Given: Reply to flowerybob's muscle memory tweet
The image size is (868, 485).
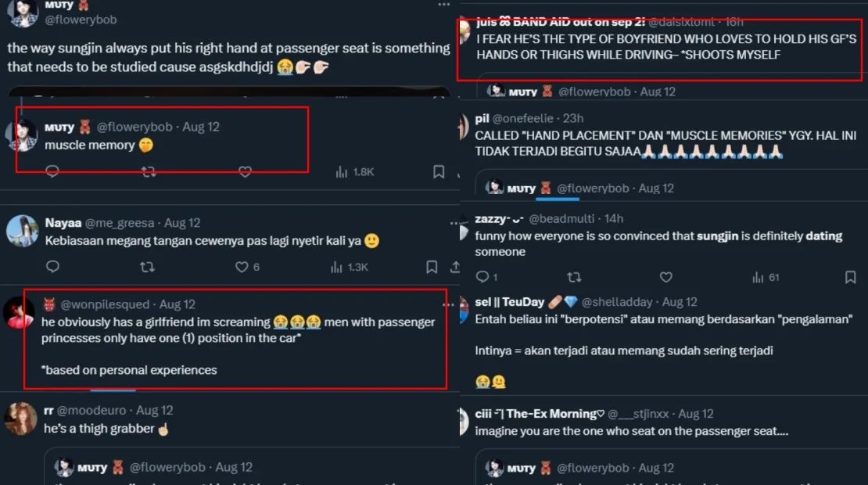Looking at the screenshot, I should pyautogui.click(x=52, y=171).
